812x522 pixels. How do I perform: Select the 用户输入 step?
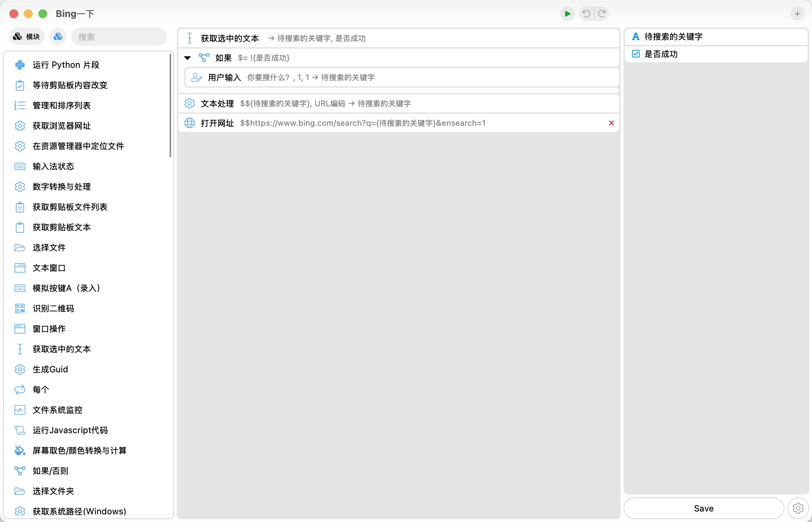402,77
